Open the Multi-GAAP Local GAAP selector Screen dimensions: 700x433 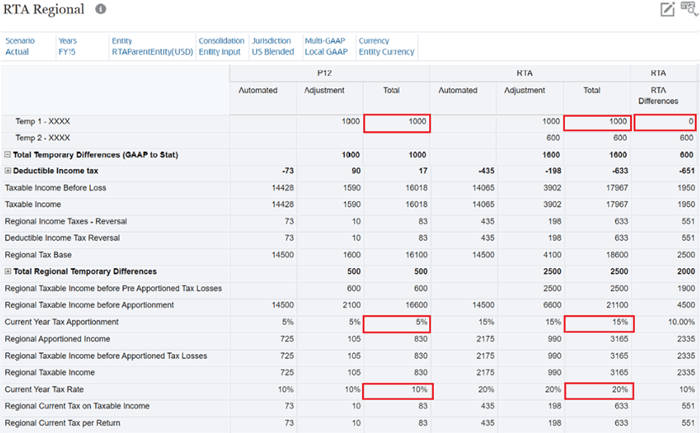(x=326, y=46)
